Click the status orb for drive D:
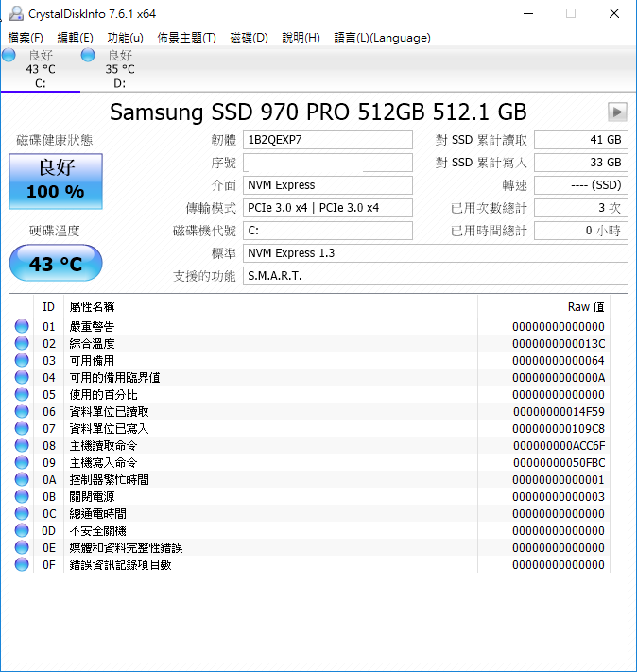 point(89,56)
